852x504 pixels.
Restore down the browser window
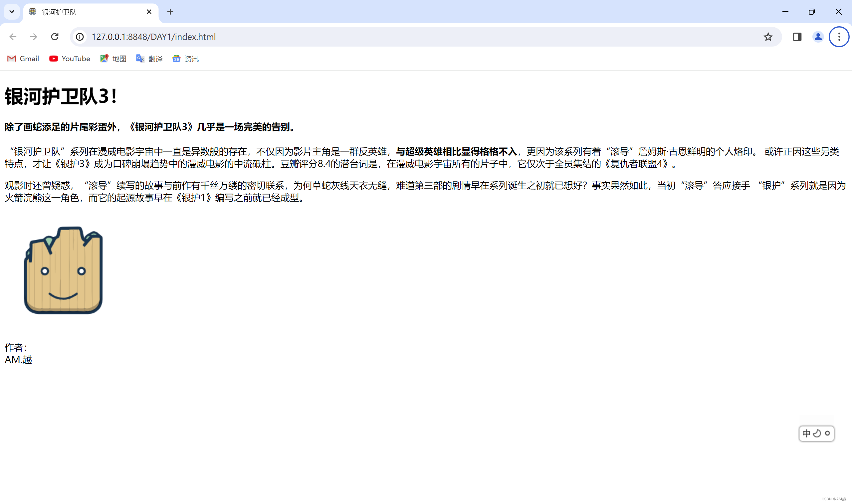point(812,12)
